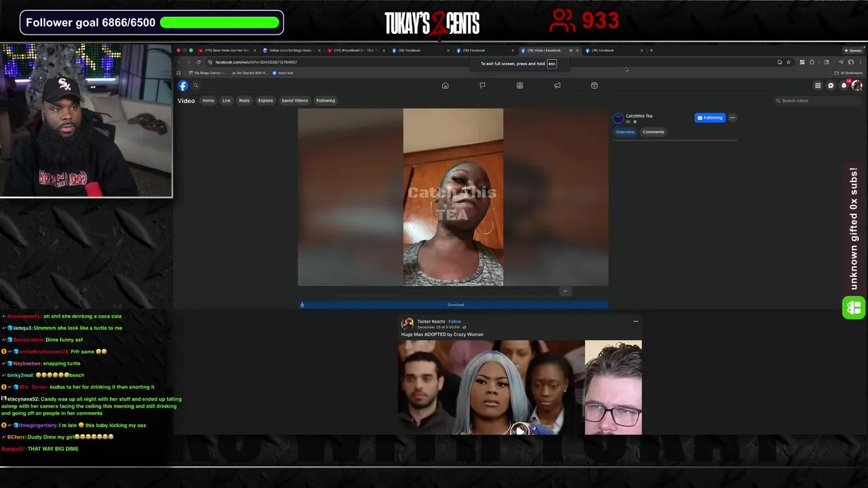This screenshot has width=868, height=488.
Task: Switch to #FaceBookTV browser tab
Action: [x=355, y=50]
